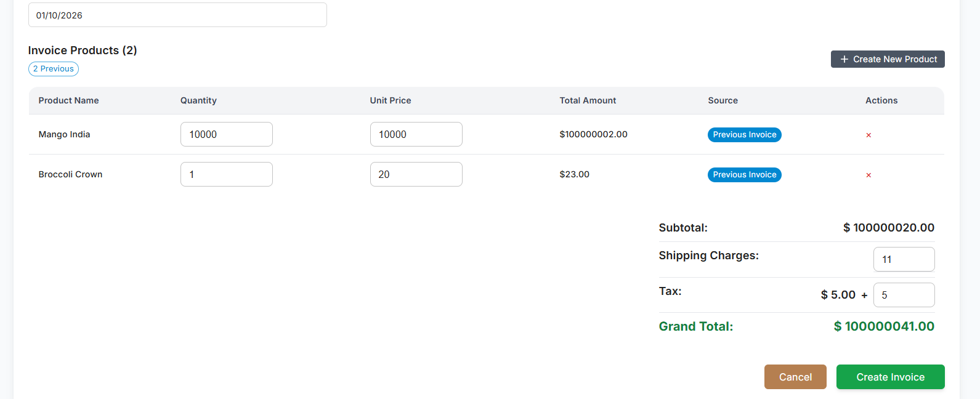Click Previous Invoice badge for Broccoli Crown
Image resolution: width=980 pixels, height=399 pixels.
click(744, 175)
